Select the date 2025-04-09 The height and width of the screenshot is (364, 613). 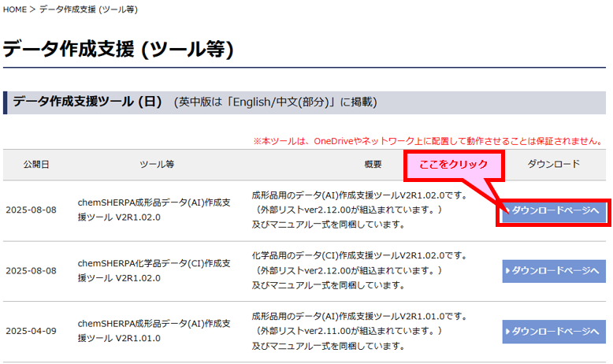pyautogui.click(x=31, y=331)
